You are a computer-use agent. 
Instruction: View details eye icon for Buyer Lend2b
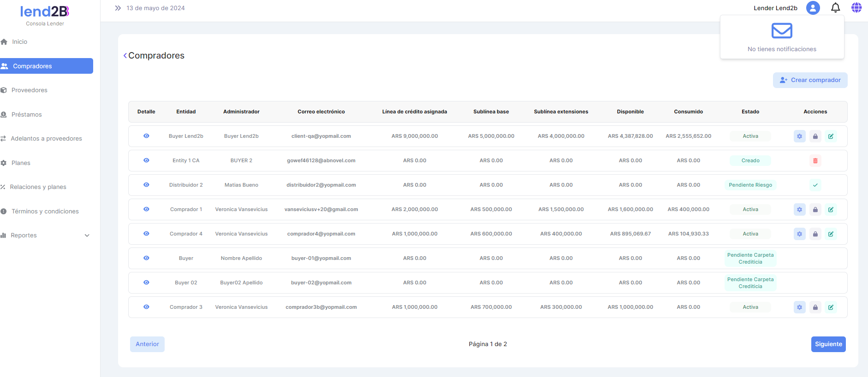146,136
